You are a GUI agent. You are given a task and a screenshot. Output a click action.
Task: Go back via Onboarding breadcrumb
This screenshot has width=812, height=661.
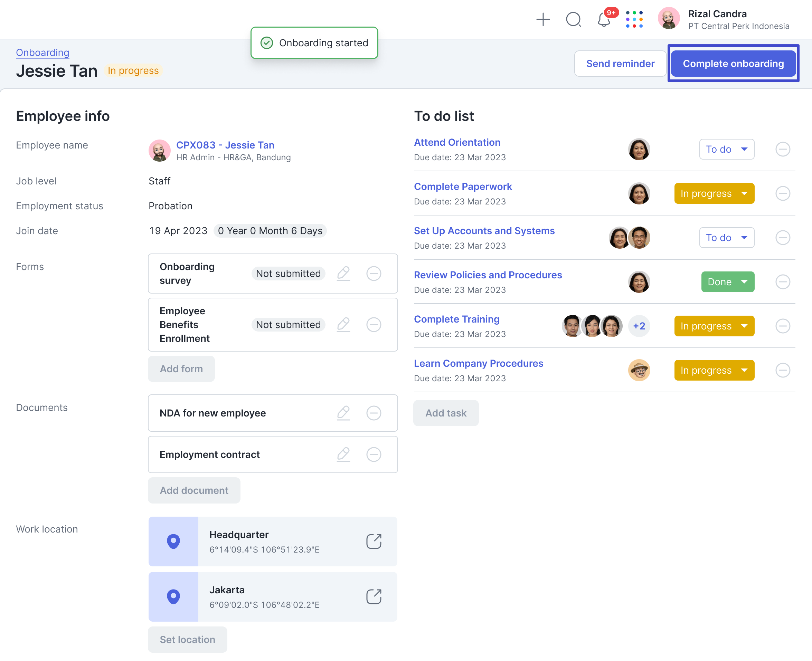coord(43,52)
